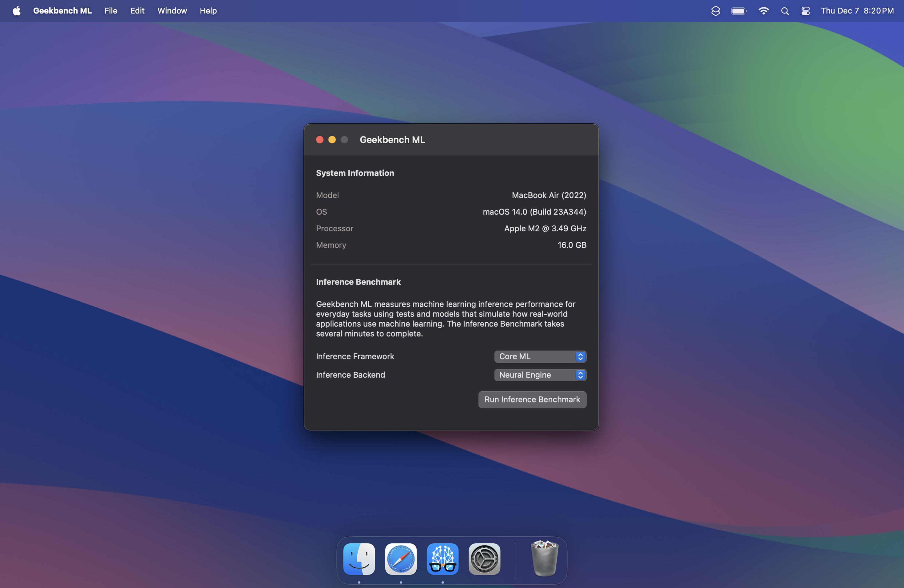Open Spotlight search from the menu bar
The width and height of the screenshot is (904, 588).
[785, 11]
